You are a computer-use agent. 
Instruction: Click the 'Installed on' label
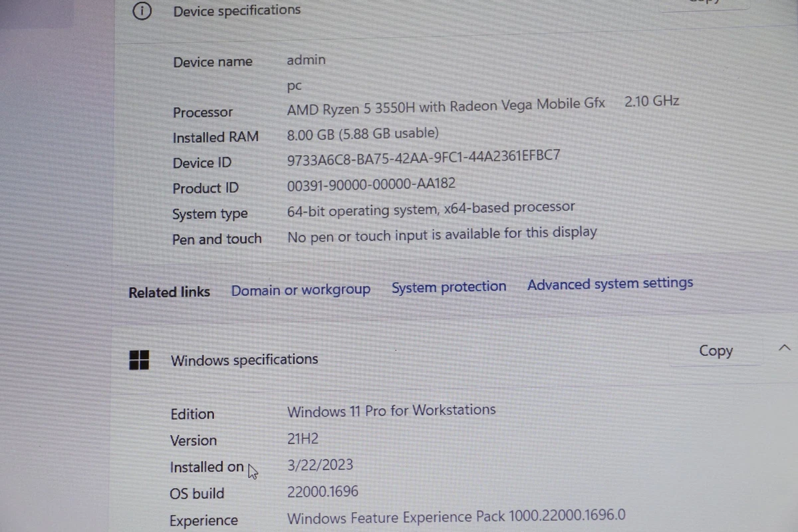tap(207, 467)
